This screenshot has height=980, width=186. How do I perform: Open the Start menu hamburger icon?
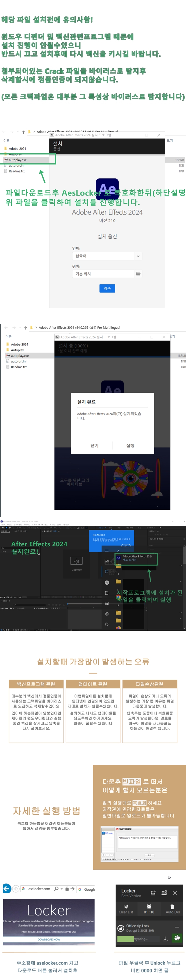click(107, 551)
